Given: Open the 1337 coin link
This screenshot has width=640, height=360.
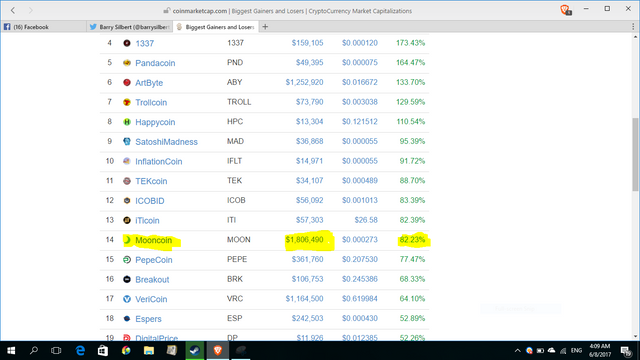Looking at the screenshot, I should tap(144, 43).
